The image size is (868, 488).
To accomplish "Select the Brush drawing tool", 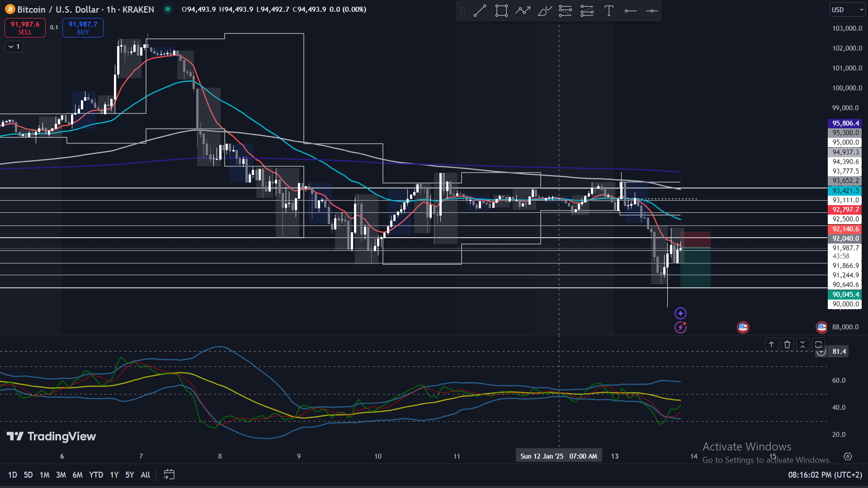I will [544, 11].
